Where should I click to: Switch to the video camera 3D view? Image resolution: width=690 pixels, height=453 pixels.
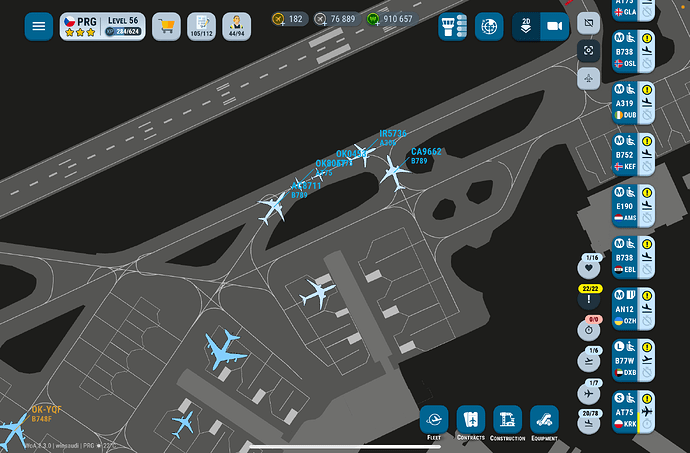pyautogui.click(x=554, y=26)
